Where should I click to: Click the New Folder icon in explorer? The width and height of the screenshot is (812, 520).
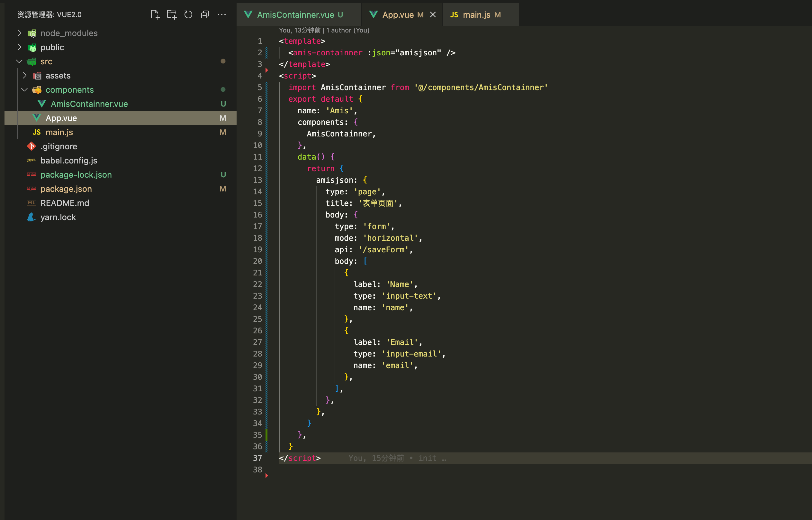(172, 14)
